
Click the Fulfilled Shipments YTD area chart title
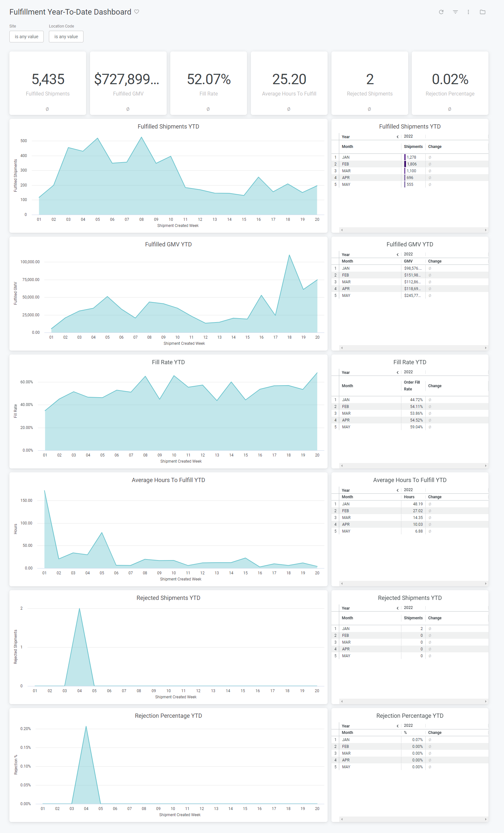[168, 127]
